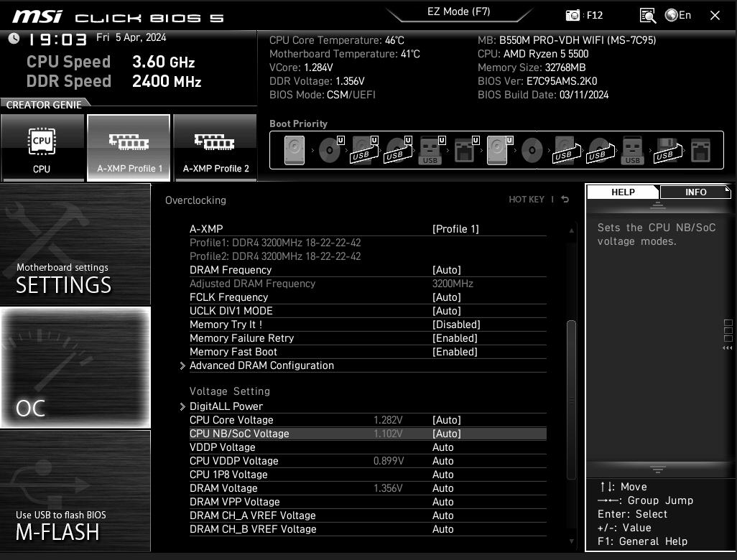Select the first hard disk boot device without U badge
The height and width of the screenshot is (560, 737).
coord(295,150)
